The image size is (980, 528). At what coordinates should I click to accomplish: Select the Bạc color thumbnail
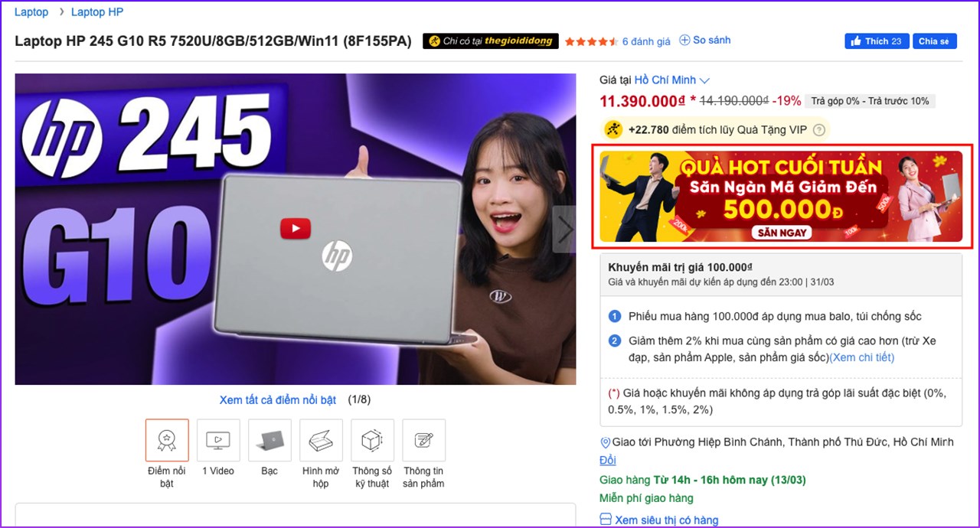269,440
